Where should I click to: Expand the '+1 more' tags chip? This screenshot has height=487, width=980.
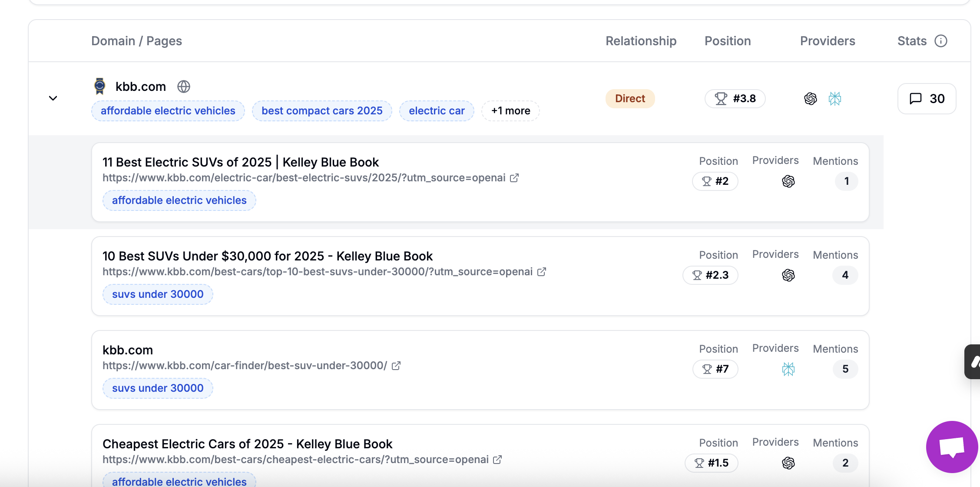(x=510, y=111)
